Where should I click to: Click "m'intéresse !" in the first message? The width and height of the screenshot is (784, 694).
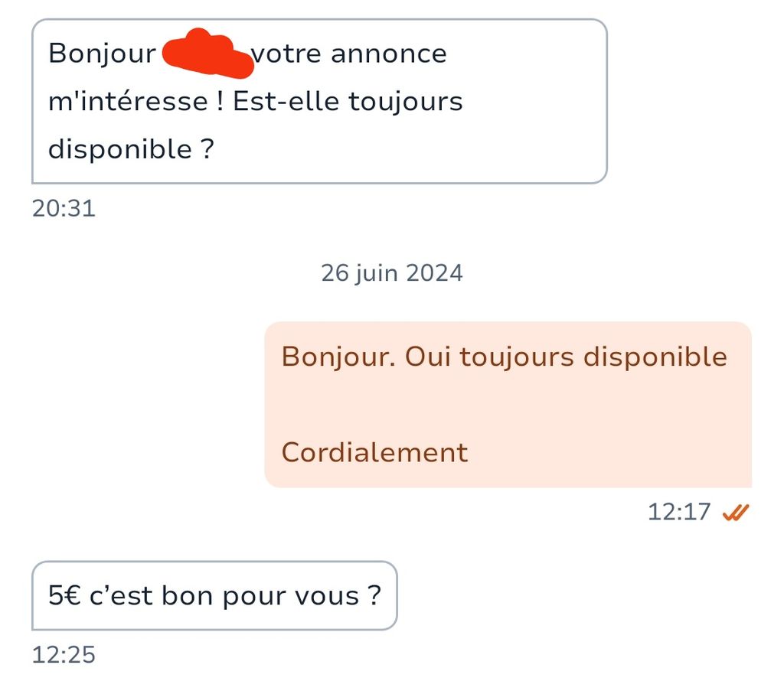[136, 102]
